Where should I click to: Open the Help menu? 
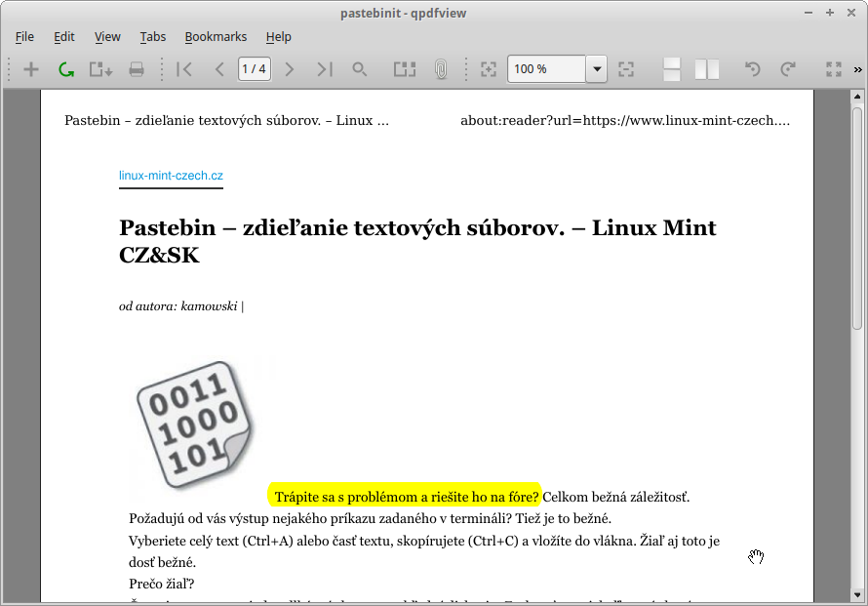[279, 36]
